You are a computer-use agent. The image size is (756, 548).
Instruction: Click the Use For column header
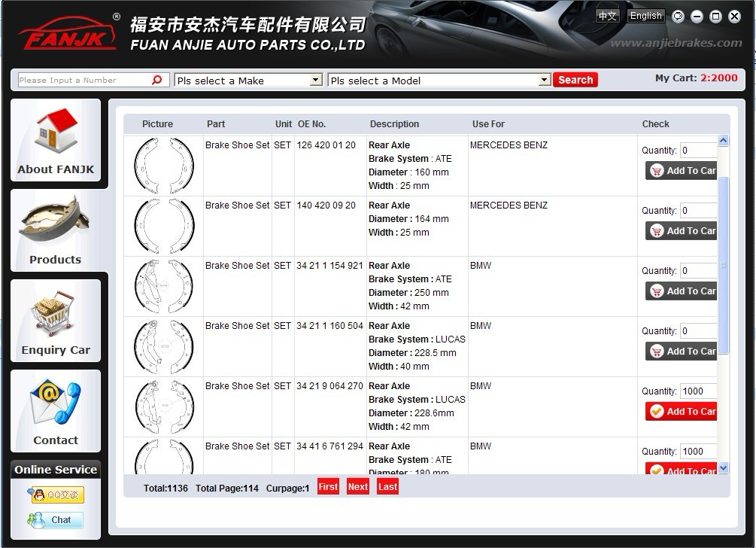pyautogui.click(x=488, y=124)
